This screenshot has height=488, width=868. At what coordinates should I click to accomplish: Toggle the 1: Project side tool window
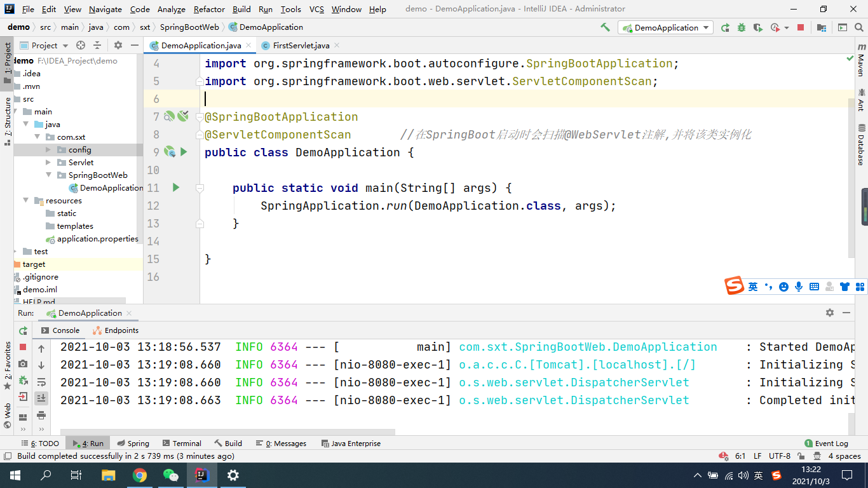click(8, 63)
